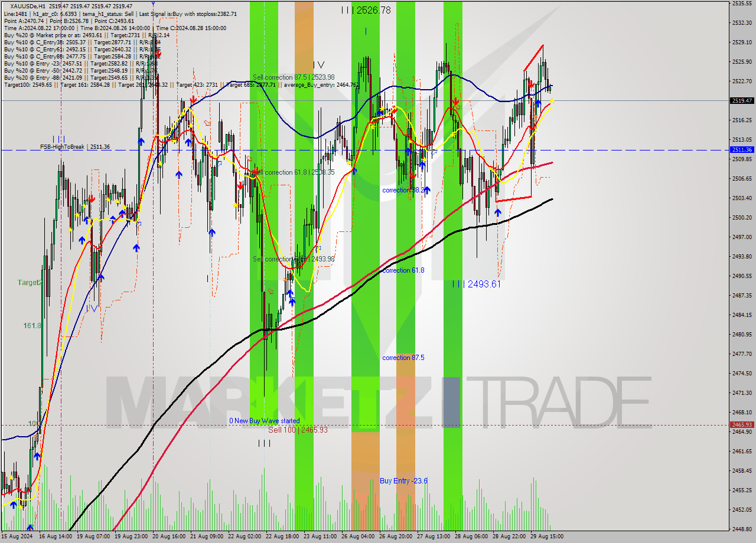Click the green 'Target2' label
Viewport: 756px width, 543px height.
click(30, 283)
